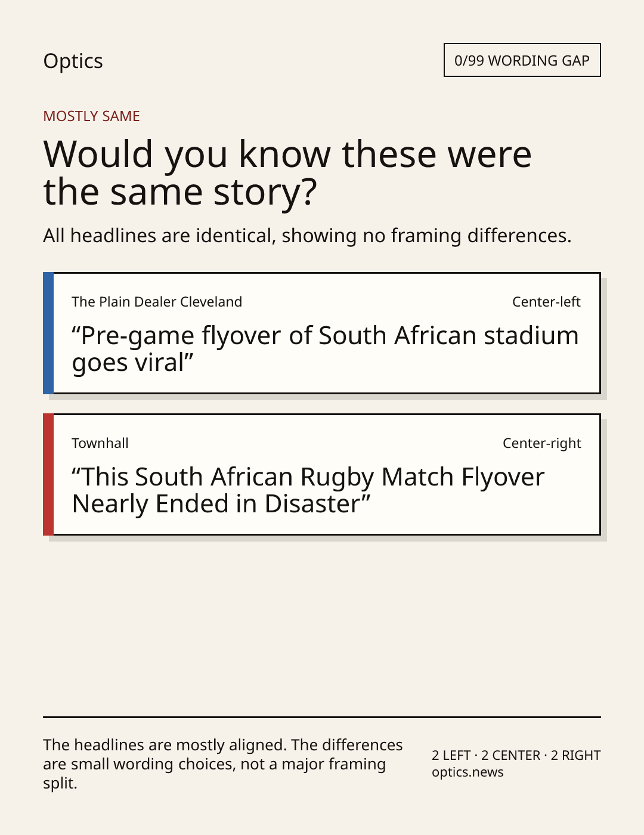
Task: Click the word 'story?' in the title
Action: [265, 193]
